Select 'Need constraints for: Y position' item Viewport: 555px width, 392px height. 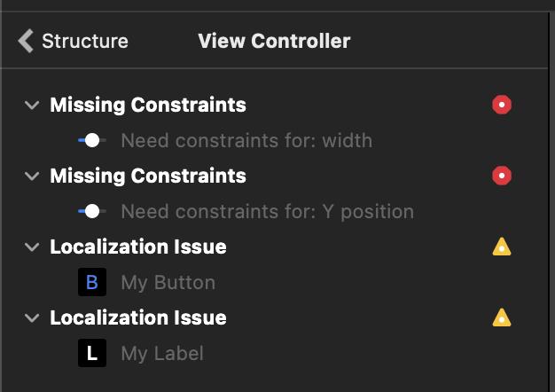tap(267, 212)
